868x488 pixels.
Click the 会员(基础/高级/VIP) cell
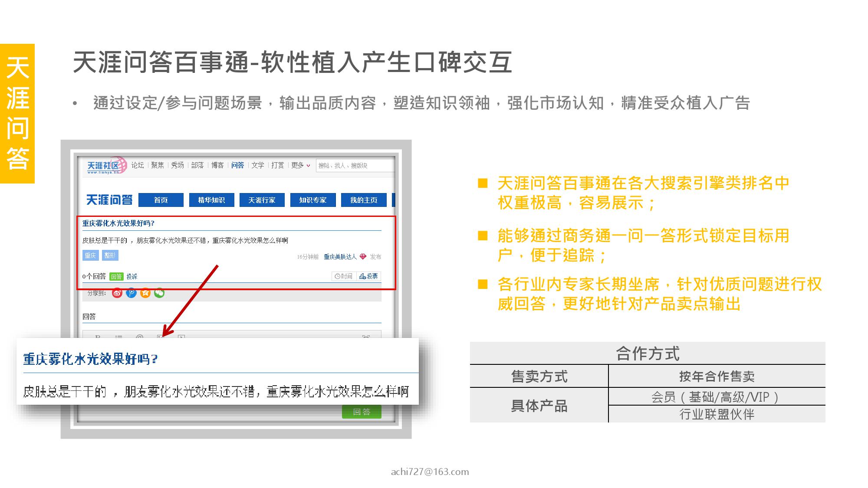(x=717, y=397)
